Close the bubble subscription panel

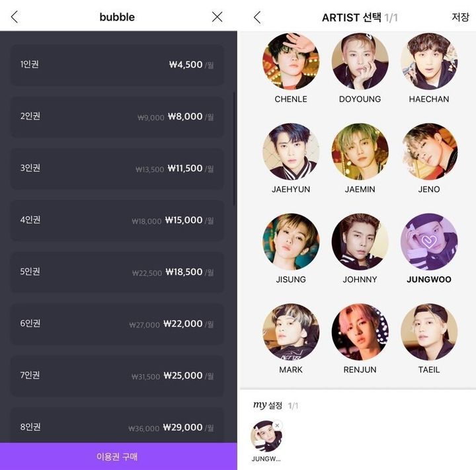pos(217,17)
